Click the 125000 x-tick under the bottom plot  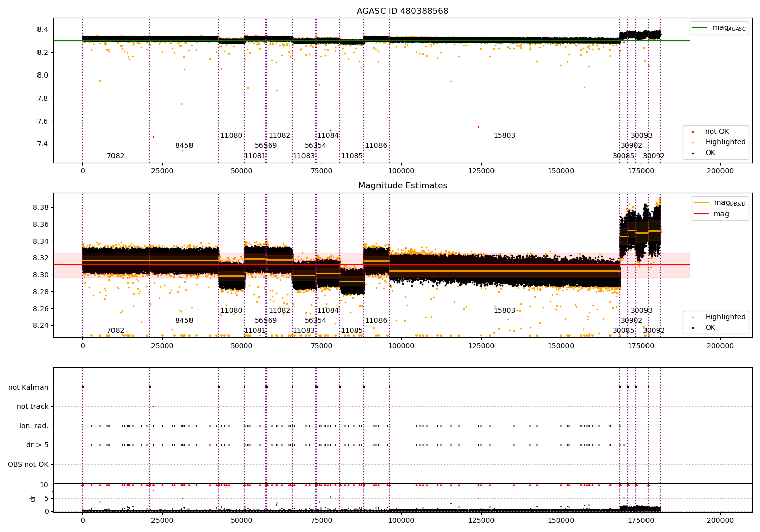pos(481,520)
